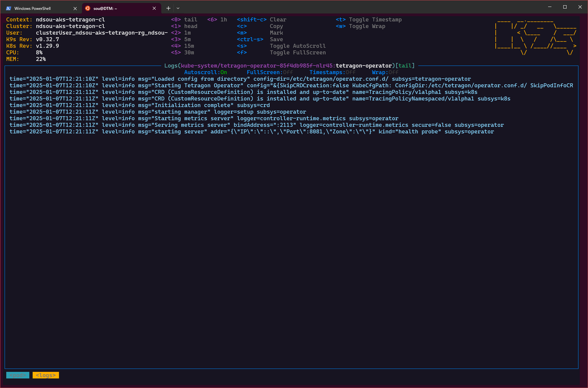
Task: Click the 1h log range hint
Action: (217, 20)
